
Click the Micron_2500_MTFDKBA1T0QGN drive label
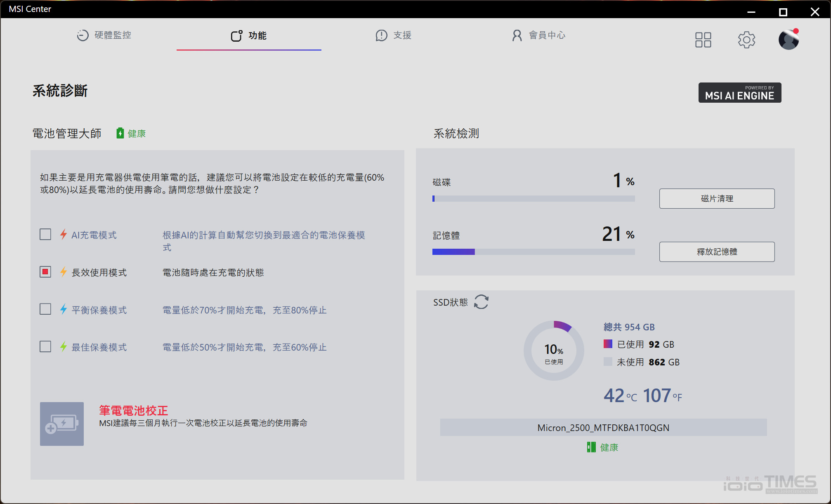coord(603,428)
